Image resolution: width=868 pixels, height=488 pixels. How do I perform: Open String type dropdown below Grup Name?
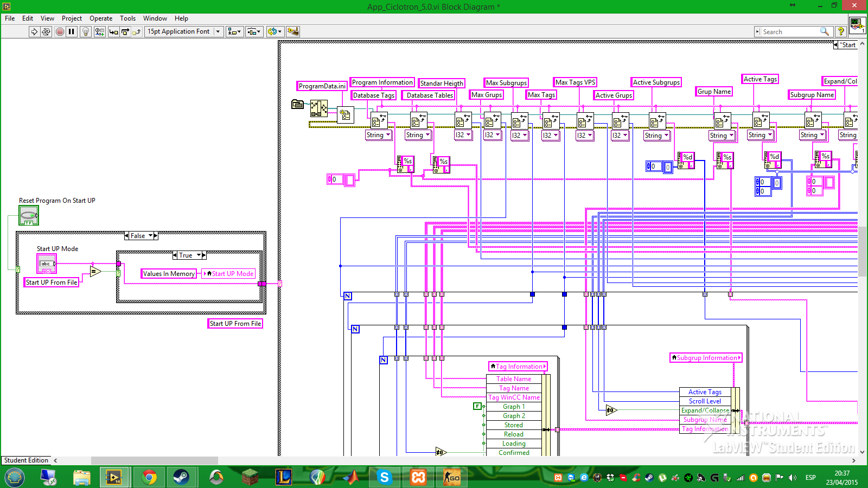(722, 136)
